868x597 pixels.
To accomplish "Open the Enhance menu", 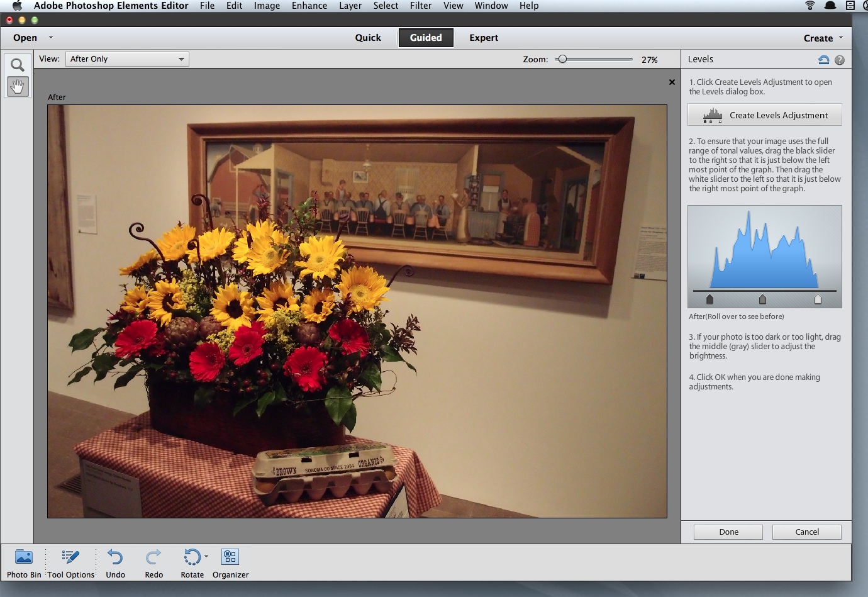I will coord(309,6).
